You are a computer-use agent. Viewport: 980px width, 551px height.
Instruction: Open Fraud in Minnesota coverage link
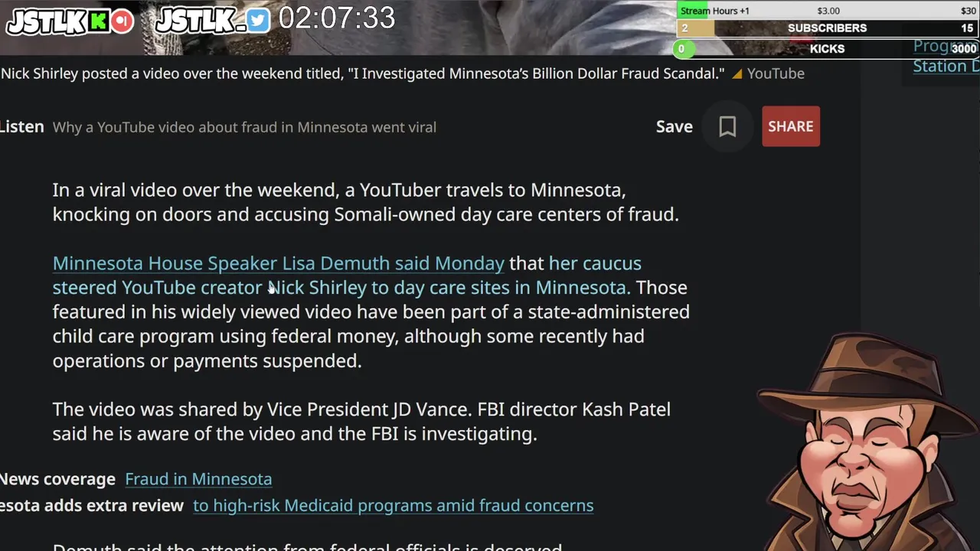pyautogui.click(x=198, y=479)
